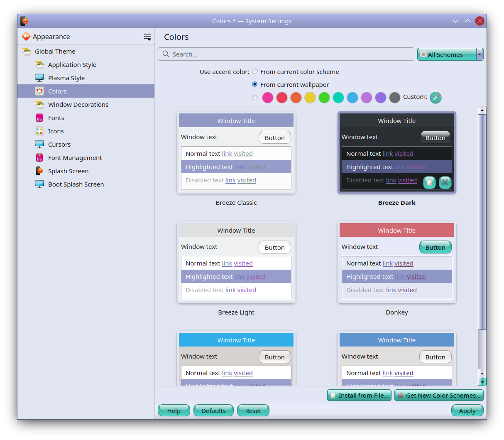This screenshot has height=440, width=504.
Task: Click the scheme list scrollbar down arrow
Action: coord(482,381)
